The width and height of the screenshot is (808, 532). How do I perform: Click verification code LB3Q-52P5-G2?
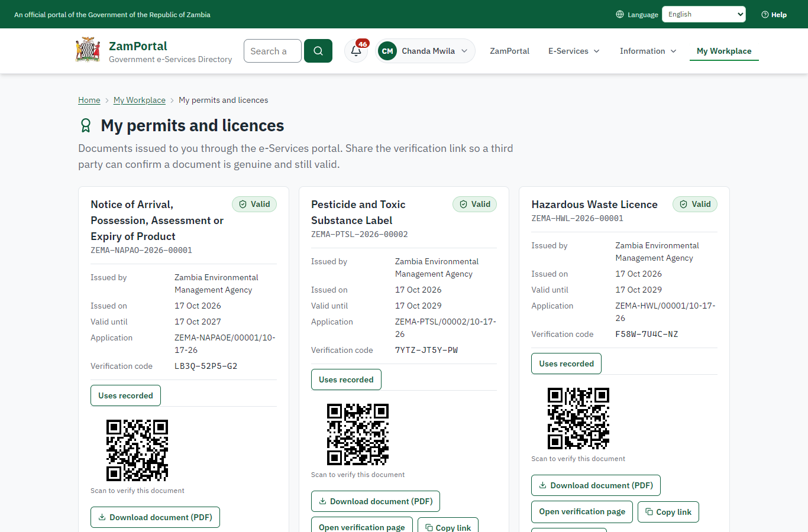(x=206, y=366)
